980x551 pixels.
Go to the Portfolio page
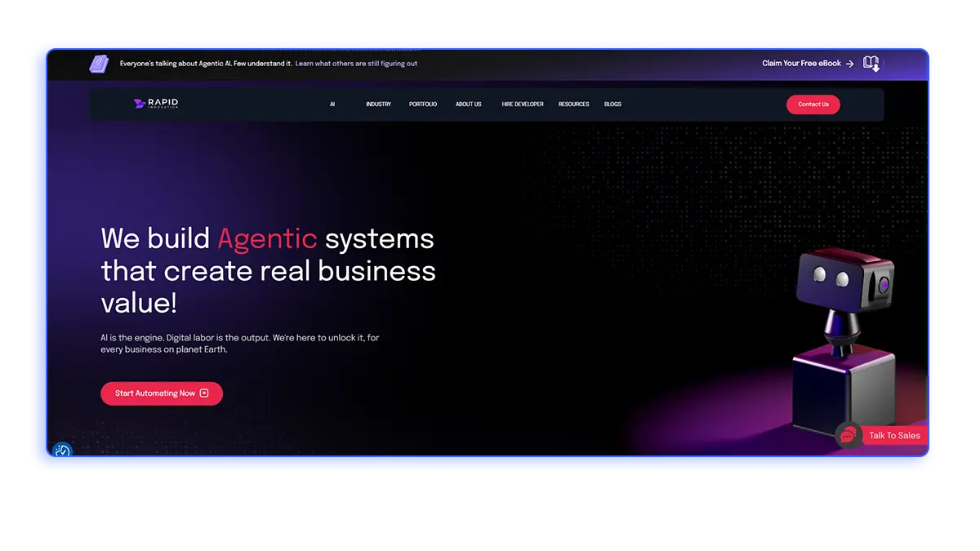click(x=423, y=104)
